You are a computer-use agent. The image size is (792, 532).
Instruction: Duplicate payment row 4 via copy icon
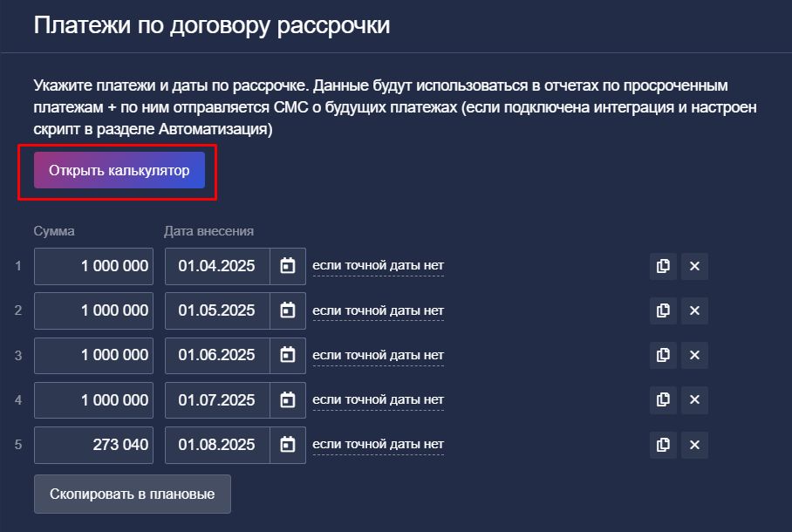[x=663, y=400]
